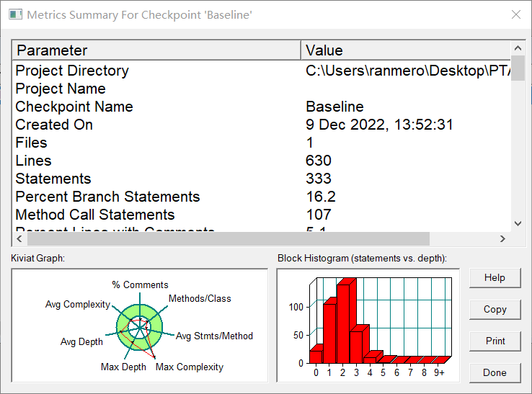
Task: Click the list scroll down arrow
Action: 518,223
